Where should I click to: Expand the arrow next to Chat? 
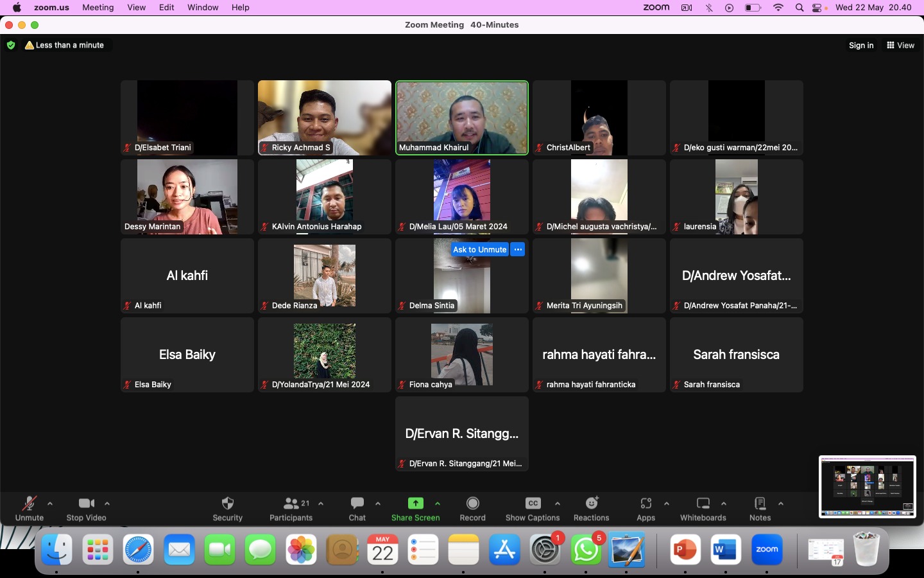(x=378, y=504)
